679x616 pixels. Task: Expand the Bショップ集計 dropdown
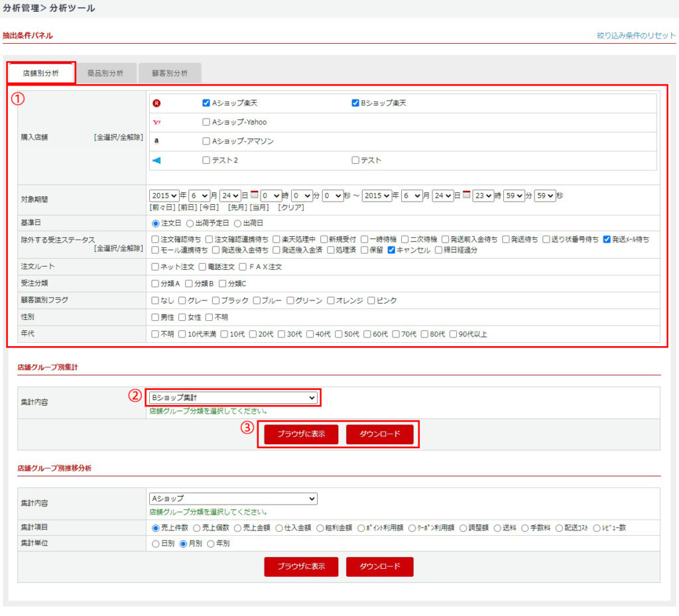(x=233, y=398)
